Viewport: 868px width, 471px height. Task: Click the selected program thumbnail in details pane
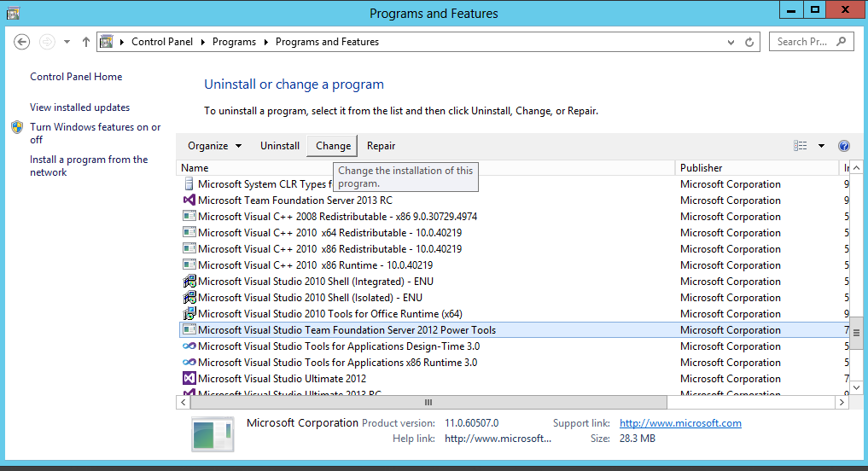click(213, 434)
